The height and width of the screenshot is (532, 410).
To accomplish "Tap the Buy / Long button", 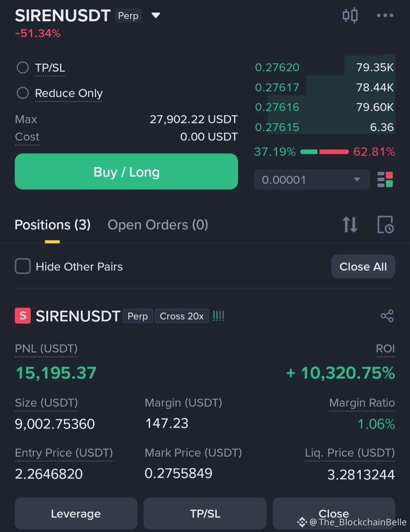I will click(x=126, y=171).
